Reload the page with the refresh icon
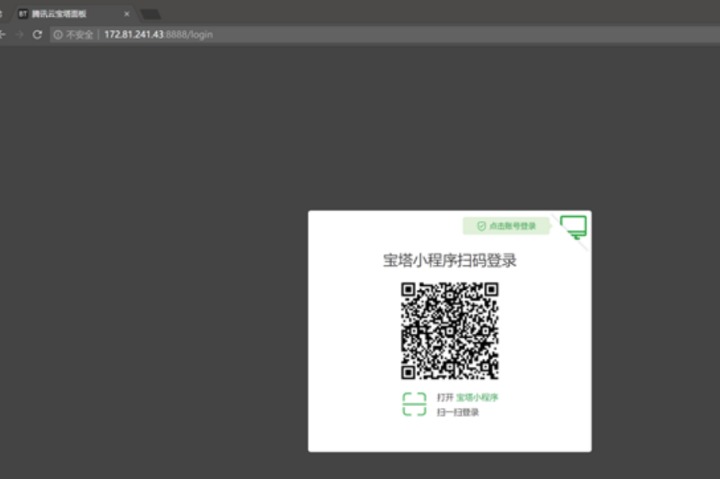 pos(37,34)
